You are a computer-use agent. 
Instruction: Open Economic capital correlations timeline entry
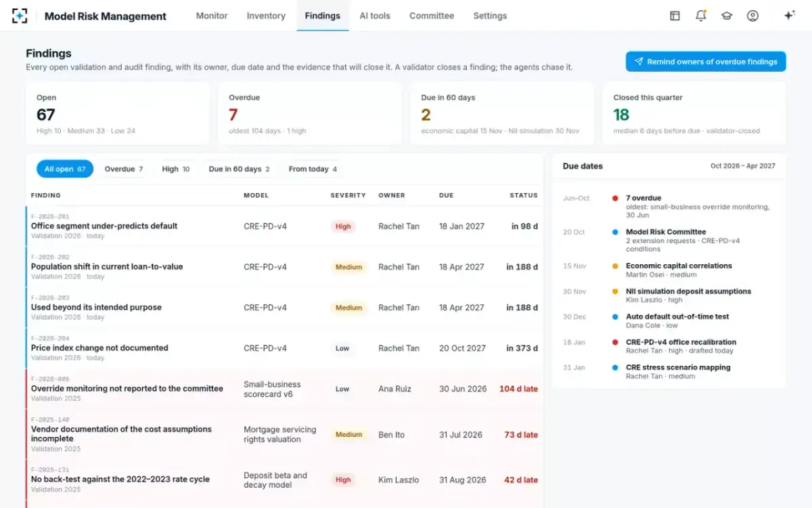pos(669,270)
